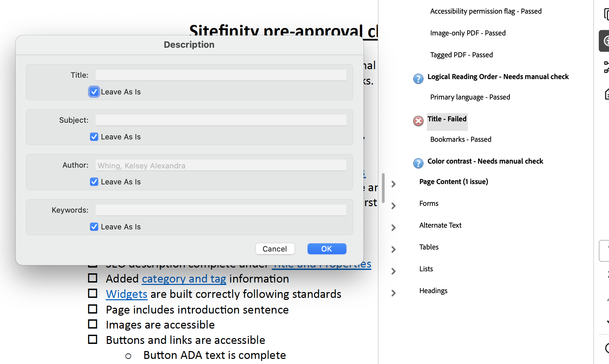This screenshot has height=364, width=609.
Task: Expand the Page Content (1 issue) section
Action: tap(393, 184)
